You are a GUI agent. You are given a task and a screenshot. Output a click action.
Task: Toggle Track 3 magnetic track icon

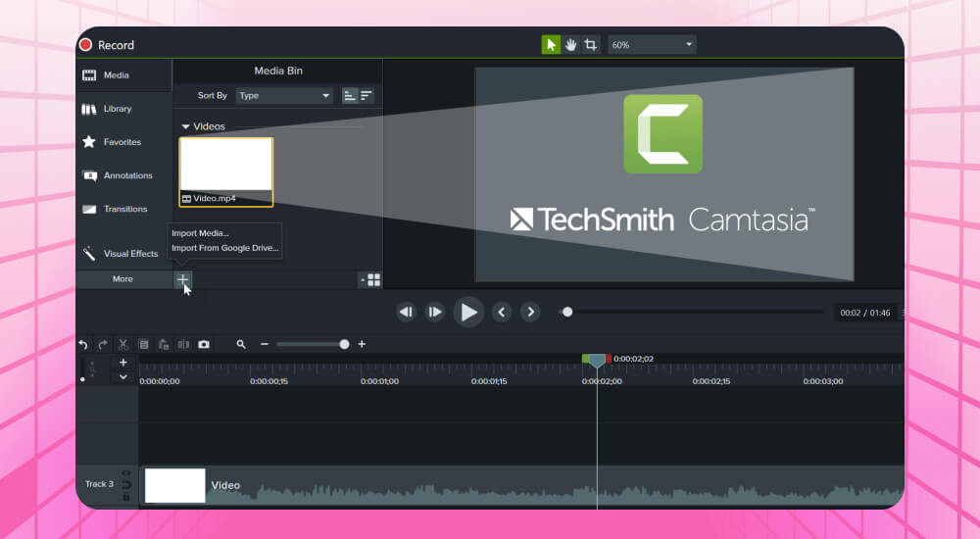[126, 484]
